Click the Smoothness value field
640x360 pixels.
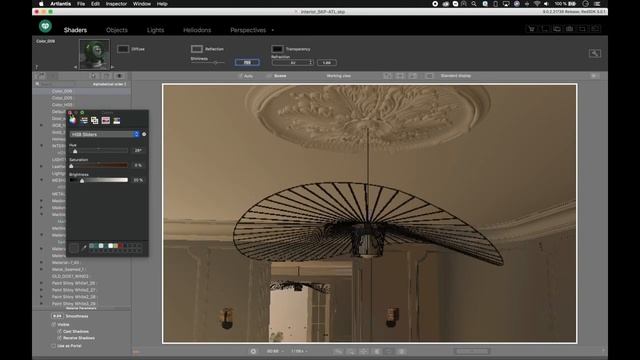click(57, 316)
